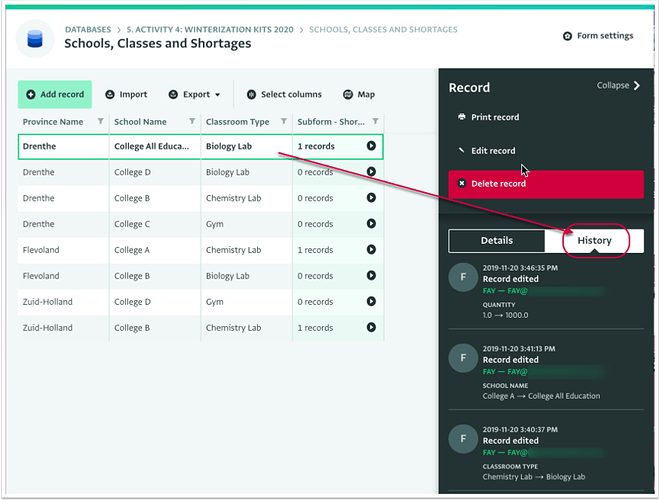Collapse the Record side panel
This screenshot has width=659, height=500.
[x=618, y=86]
